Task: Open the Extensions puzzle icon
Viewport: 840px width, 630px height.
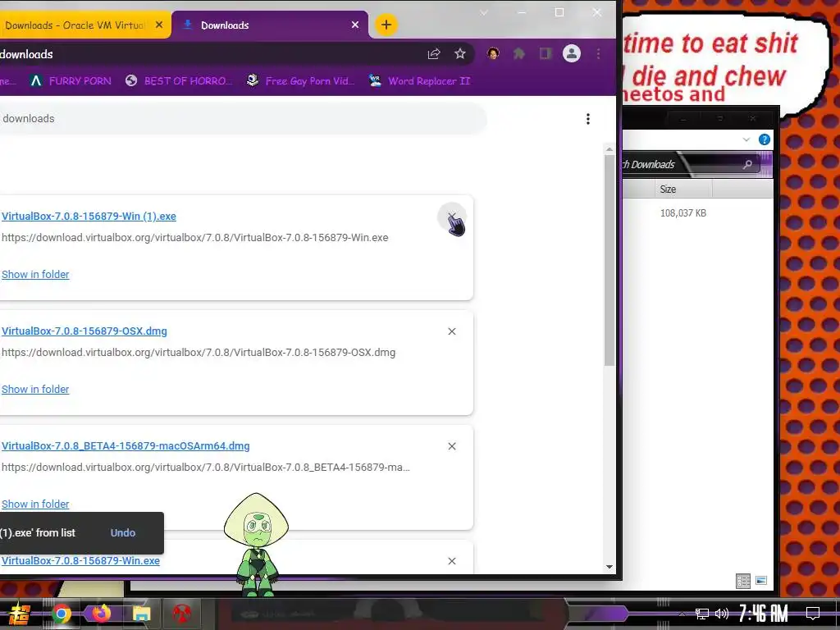Action: point(518,53)
